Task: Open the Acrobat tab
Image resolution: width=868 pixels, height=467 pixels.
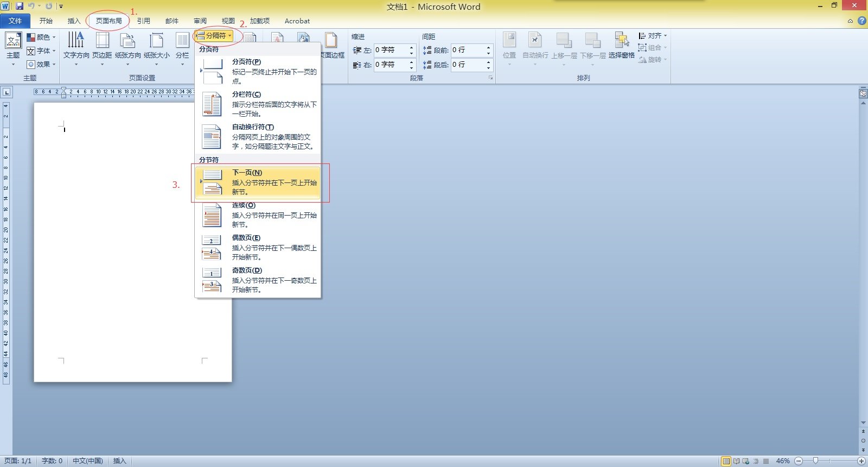Action: pos(297,21)
